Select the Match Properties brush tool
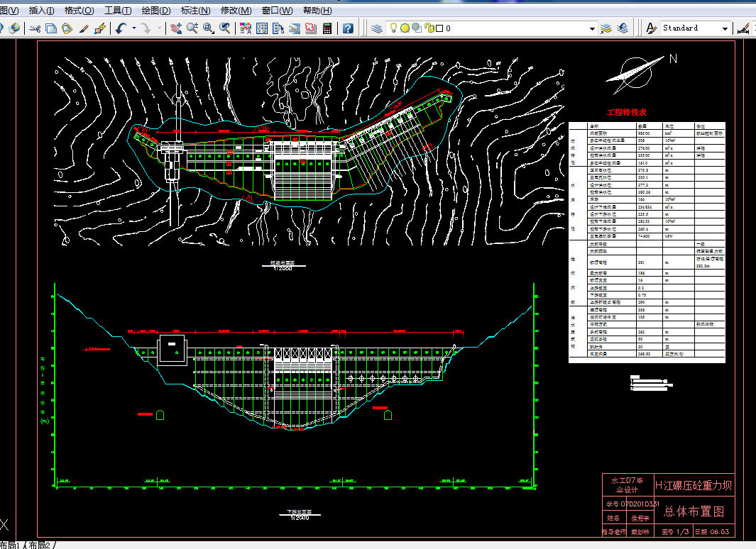Screen dimensions: 756x549 [84, 29]
